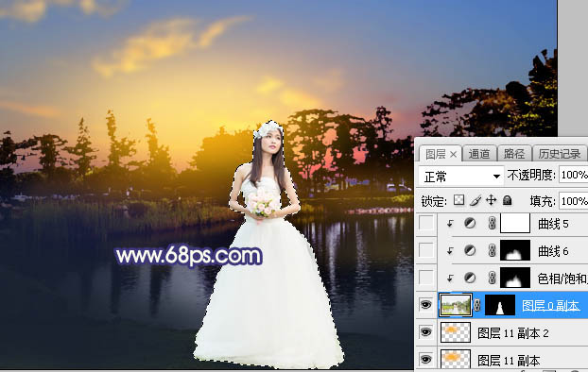Viewport: 588px width, 372px height.
Task: Click mask link icon on 图层 0 副本
Action: pyautogui.click(x=477, y=305)
